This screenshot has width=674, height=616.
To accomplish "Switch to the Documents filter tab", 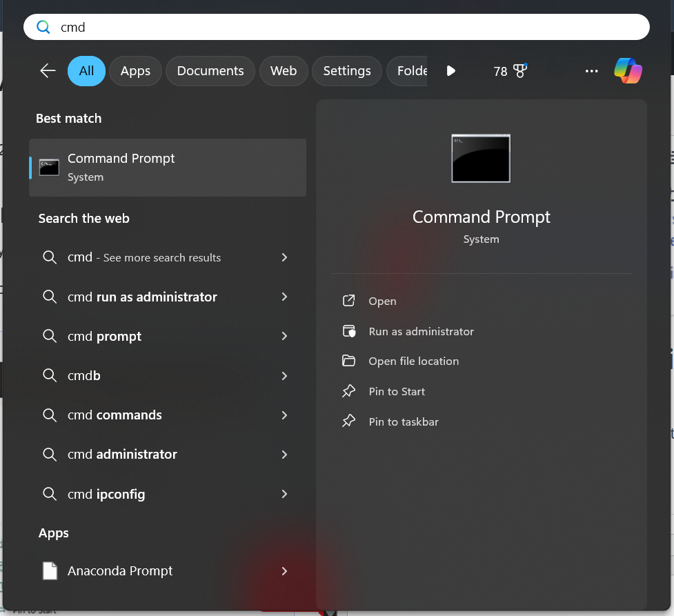I will (210, 71).
